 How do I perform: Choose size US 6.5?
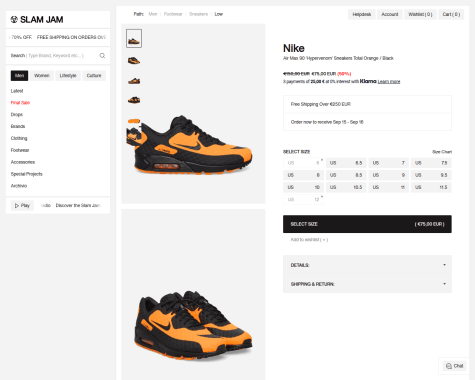pos(346,163)
